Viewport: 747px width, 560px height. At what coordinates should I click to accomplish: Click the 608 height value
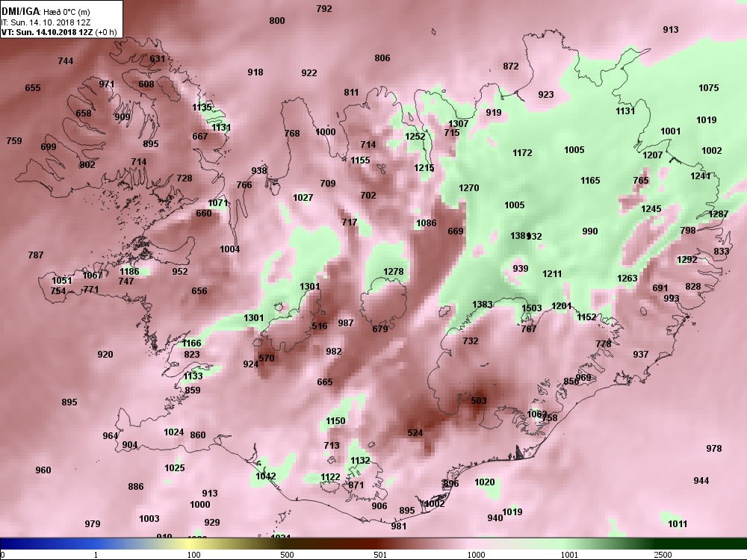[146, 84]
